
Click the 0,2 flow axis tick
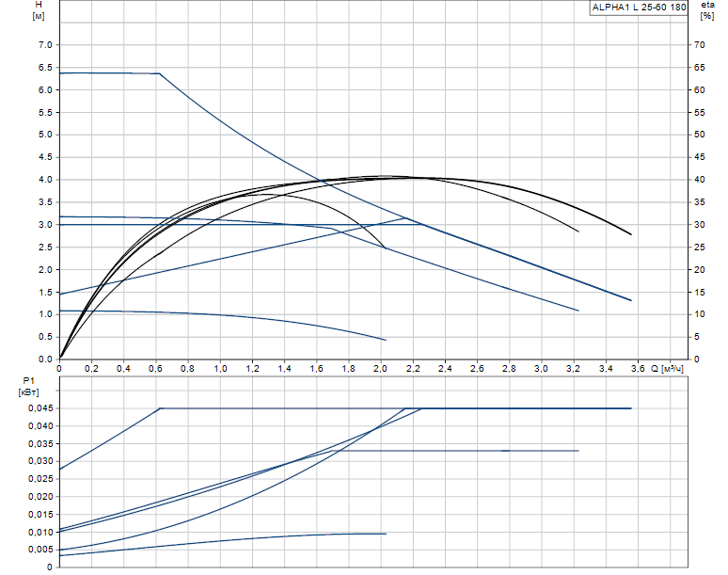(x=91, y=369)
